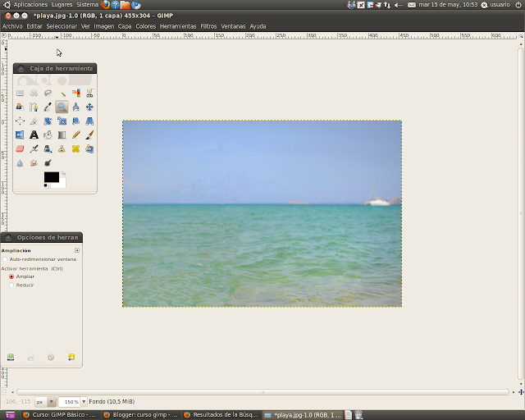Open the Aplicaciones system menu

(30, 4)
